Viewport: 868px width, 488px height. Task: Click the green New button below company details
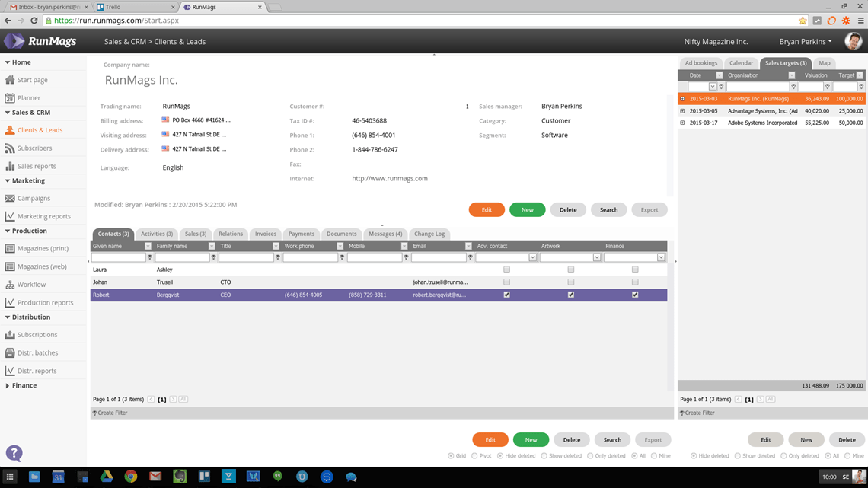click(527, 209)
